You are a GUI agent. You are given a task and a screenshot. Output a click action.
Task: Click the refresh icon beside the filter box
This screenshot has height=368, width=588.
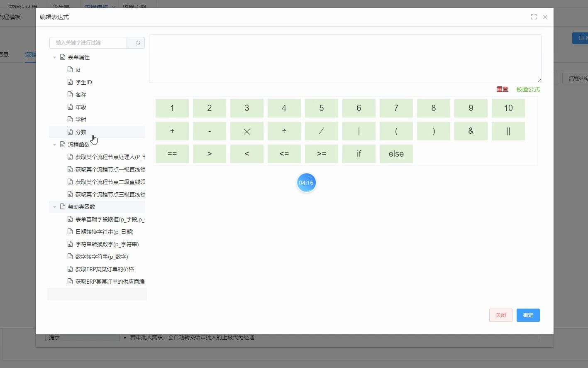click(x=138, y=43)
